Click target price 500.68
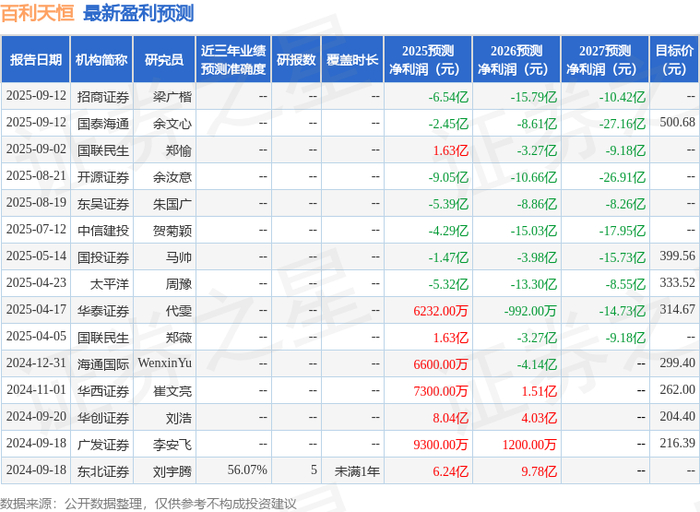Image resolution: width=700 pixels, height=512 pixels. pos(677,122)
